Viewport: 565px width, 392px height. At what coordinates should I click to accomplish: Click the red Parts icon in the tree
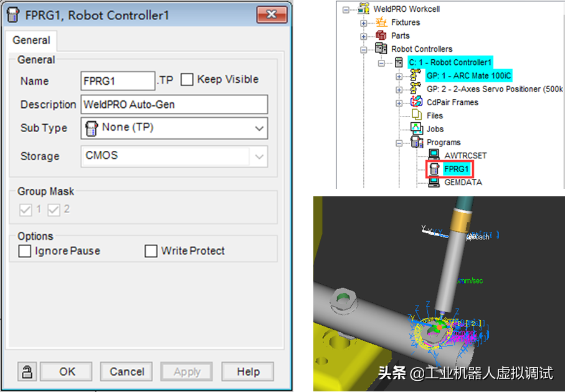pos(381,36)
